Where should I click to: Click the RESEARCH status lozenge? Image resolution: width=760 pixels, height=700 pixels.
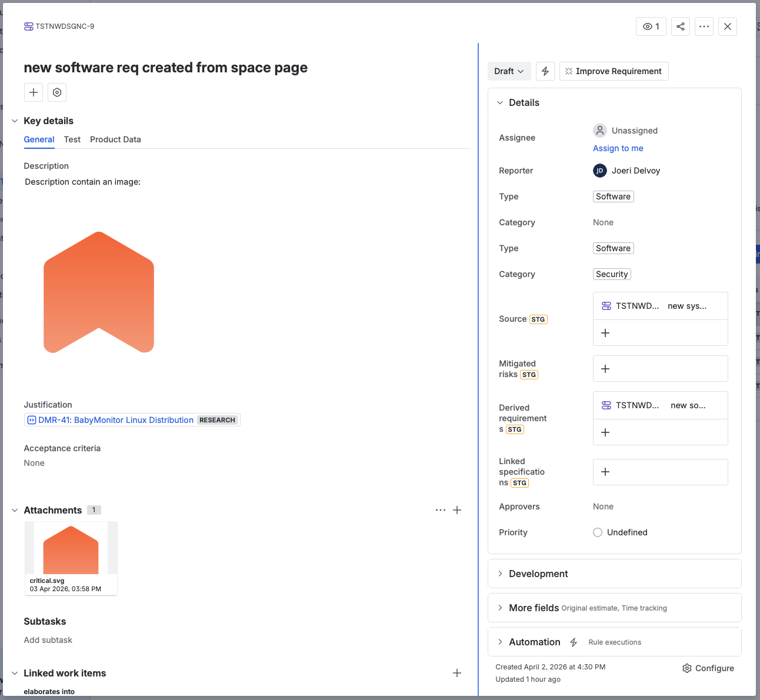point(217,420)
